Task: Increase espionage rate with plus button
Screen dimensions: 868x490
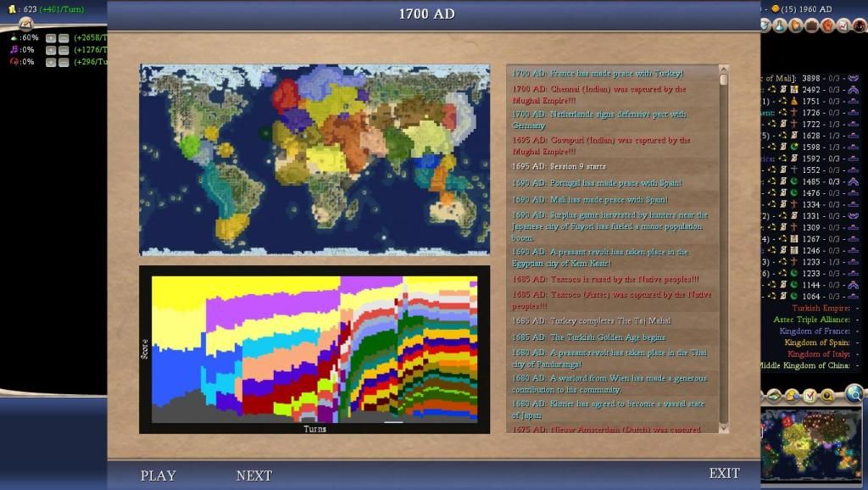Action: (x=51, y=62)
